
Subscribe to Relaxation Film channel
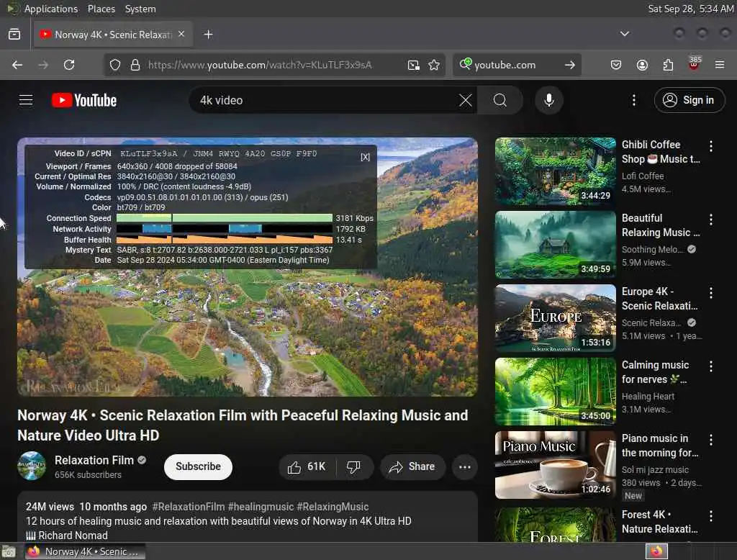pos(198,466)
